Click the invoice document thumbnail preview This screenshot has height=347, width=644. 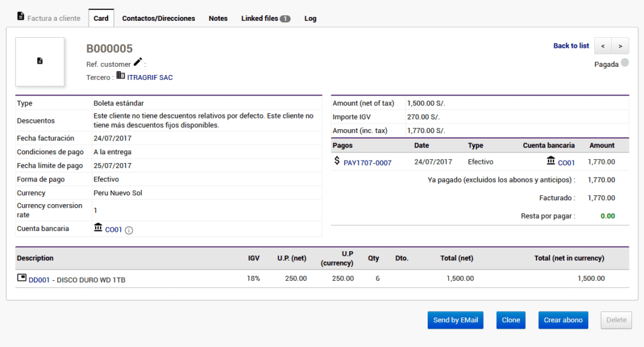40,61
